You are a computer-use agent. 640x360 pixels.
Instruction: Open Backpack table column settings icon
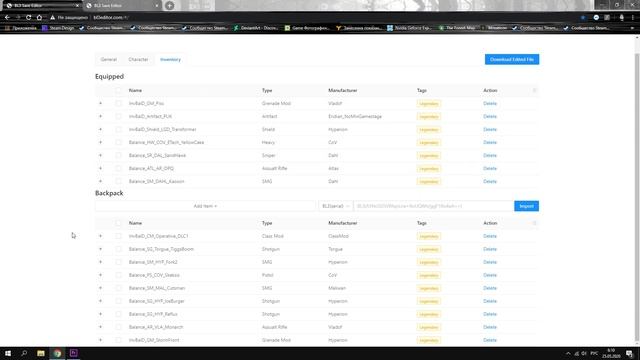click(534, 223)
